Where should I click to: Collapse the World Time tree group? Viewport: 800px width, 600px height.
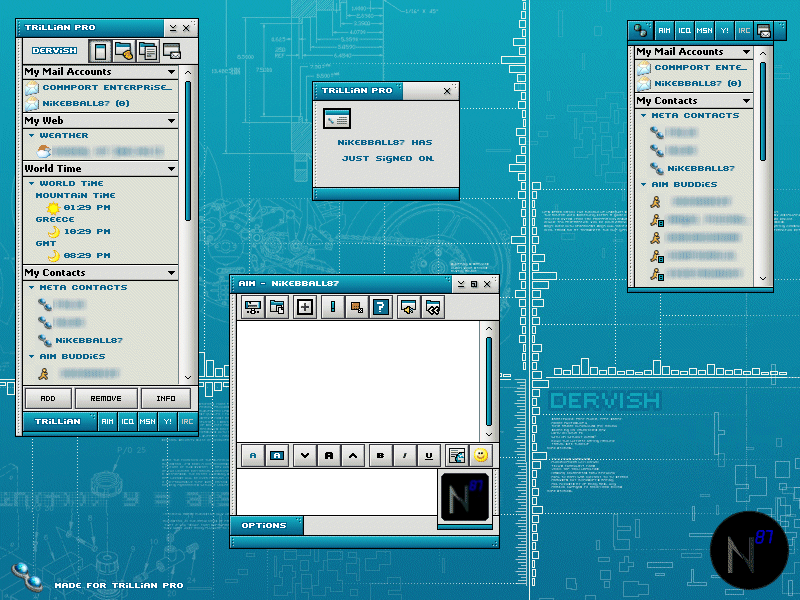pos(32,184)
